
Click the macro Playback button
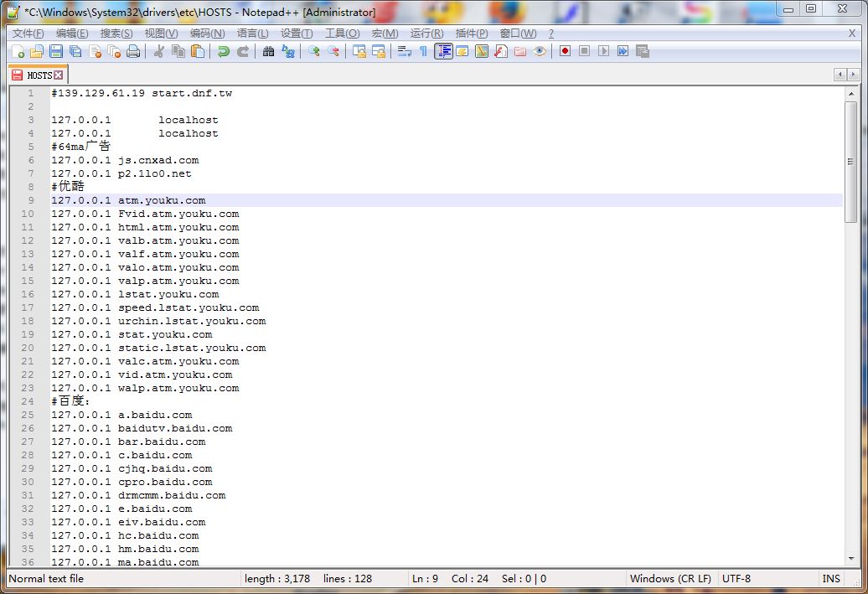tap(603, 51)
